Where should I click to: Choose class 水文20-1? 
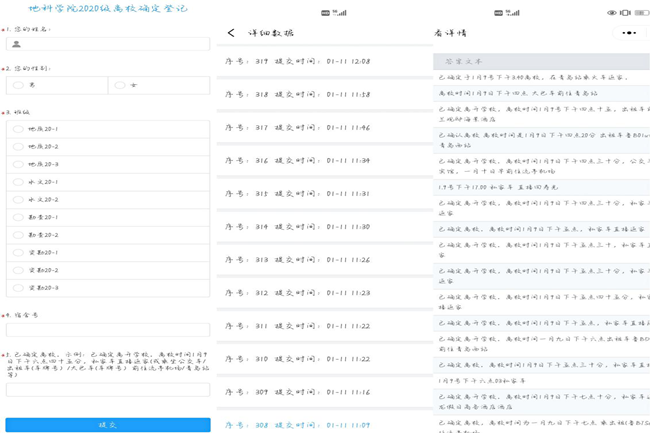pyautogui.click(x=108, y=182)
